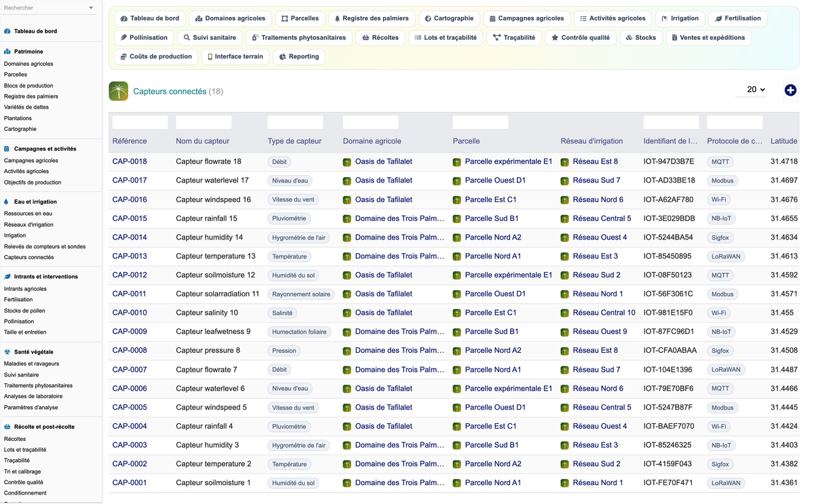The image size is (814, 504).
Task: Open sensor CAP-0010 reference link
Action: (130, 313)
